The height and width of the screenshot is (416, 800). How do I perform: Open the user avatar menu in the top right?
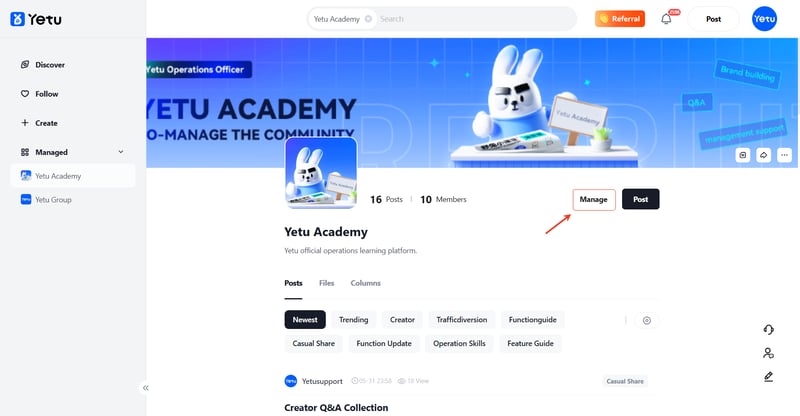[764, 19]
